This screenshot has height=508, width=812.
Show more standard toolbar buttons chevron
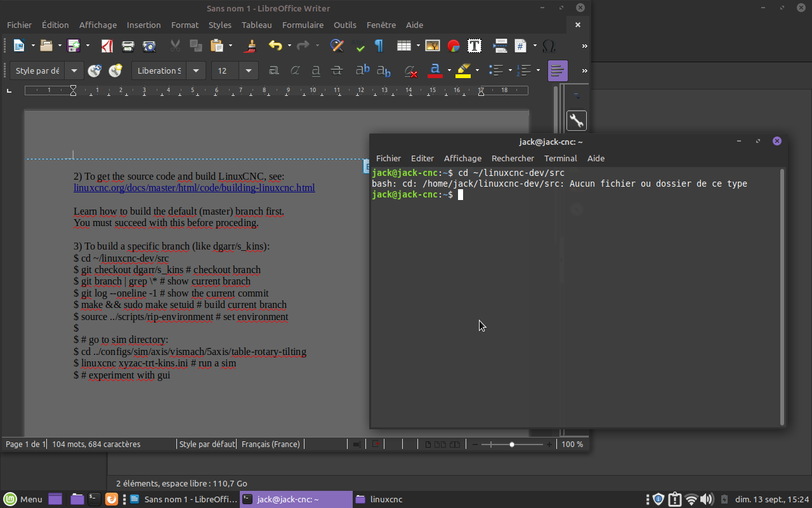point(584,46)
